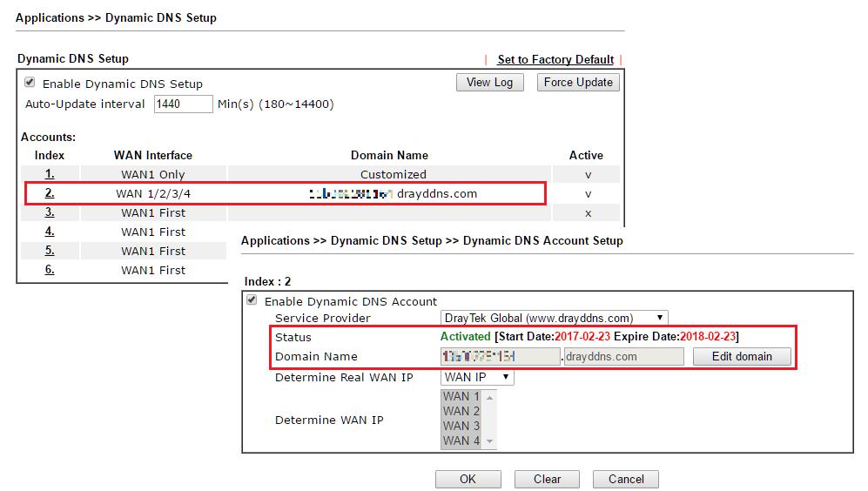Click the View Log button

(x=489, y=83)
